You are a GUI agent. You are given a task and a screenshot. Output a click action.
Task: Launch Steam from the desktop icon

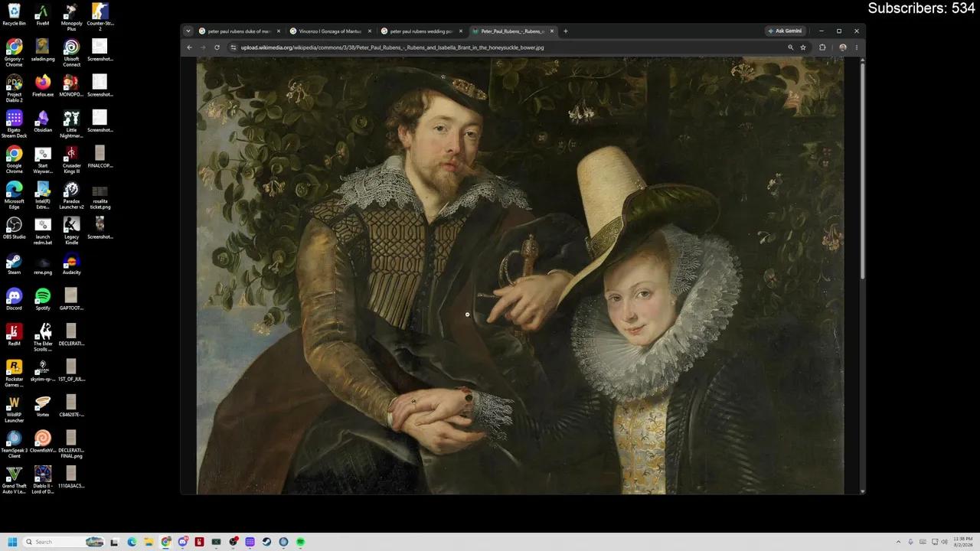coord(14,263)
